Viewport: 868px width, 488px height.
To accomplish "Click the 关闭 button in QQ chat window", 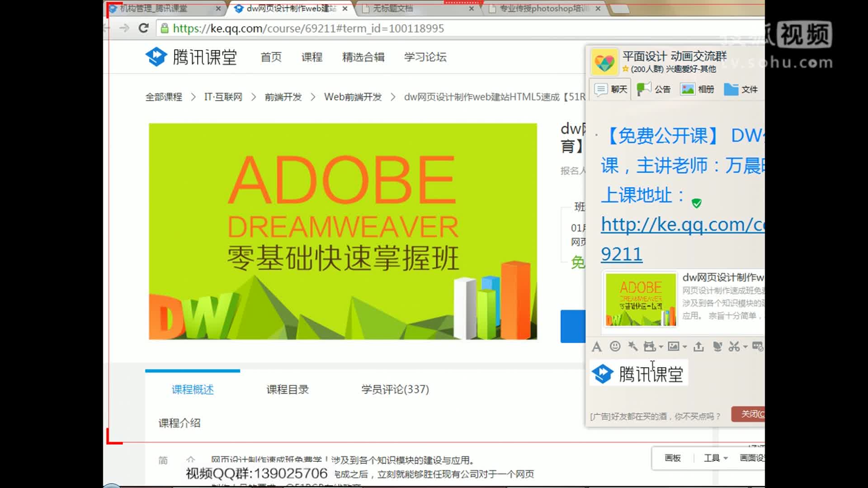I will (x=748, y=414).
